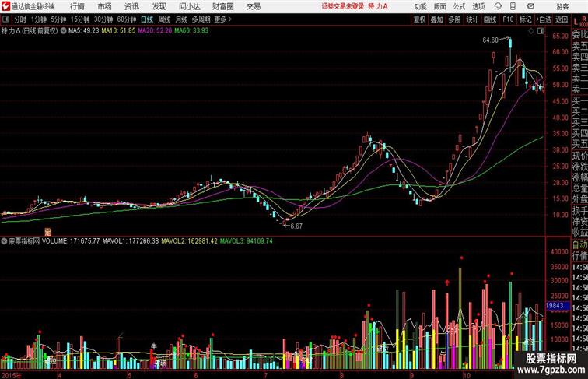This screenshot has height=379, width=588.
Task: Click 证券交易未登录 login status
Action: click(x=343, y=6)
